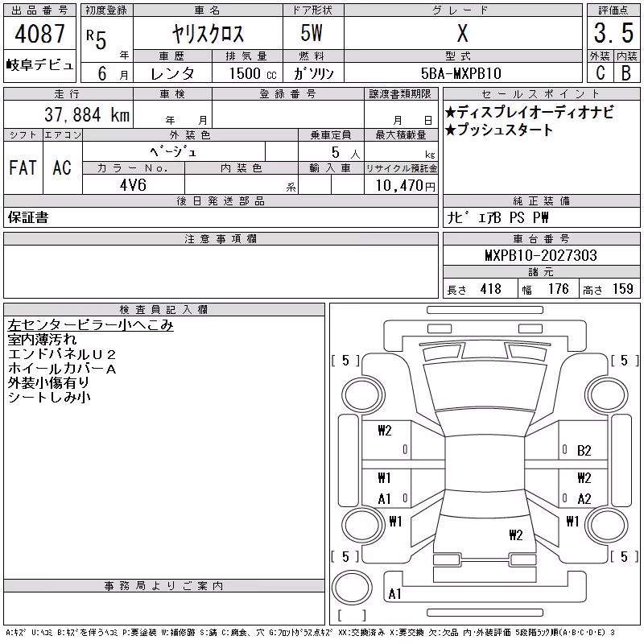644x644 pixels.
Task: Click underlined left center pillar dent note
Action: pos(90,325)
